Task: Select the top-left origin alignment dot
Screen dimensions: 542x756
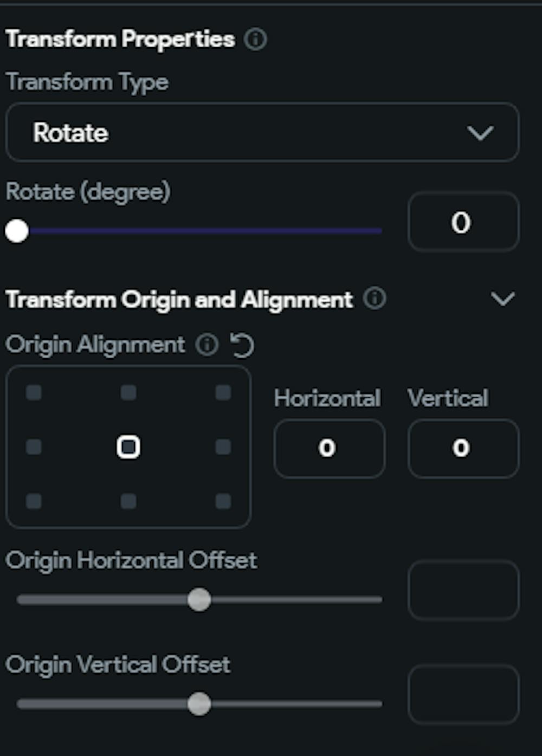Action: point(34,391)
